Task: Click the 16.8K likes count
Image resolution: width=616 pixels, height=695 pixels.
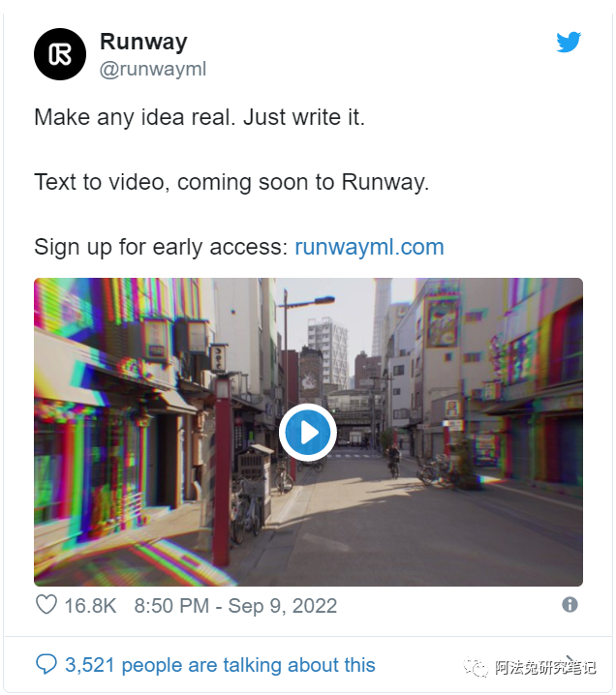Action: tap(90, 606)
